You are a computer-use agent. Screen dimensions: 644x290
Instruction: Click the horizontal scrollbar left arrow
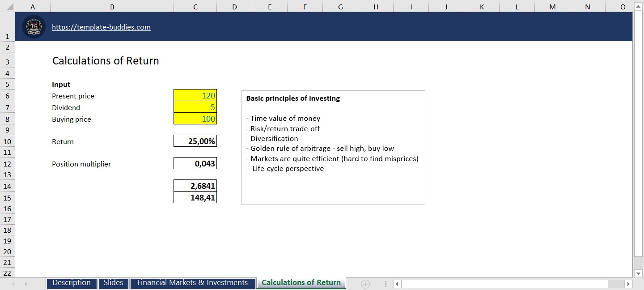click(397, 284)
